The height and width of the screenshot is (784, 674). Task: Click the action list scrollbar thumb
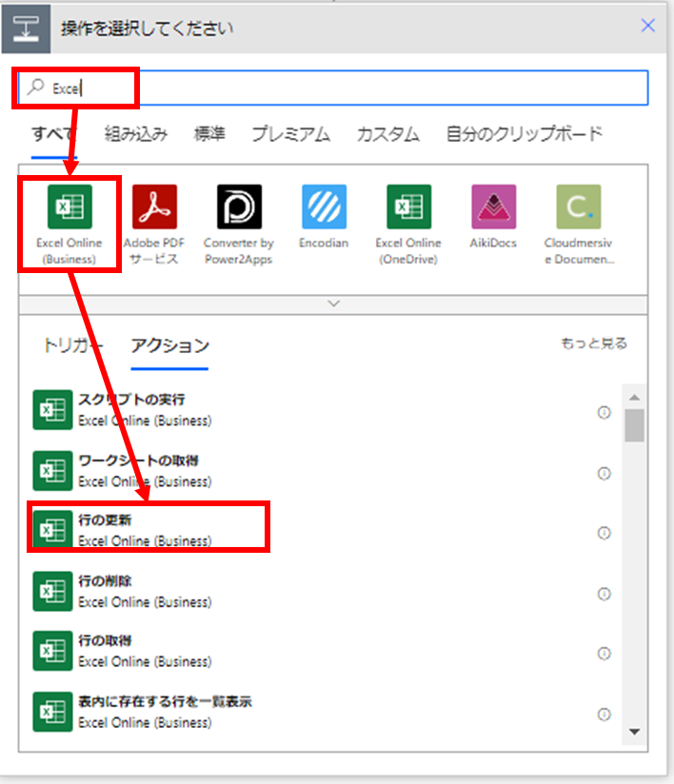pyautogui.click(x=634, y=425)
